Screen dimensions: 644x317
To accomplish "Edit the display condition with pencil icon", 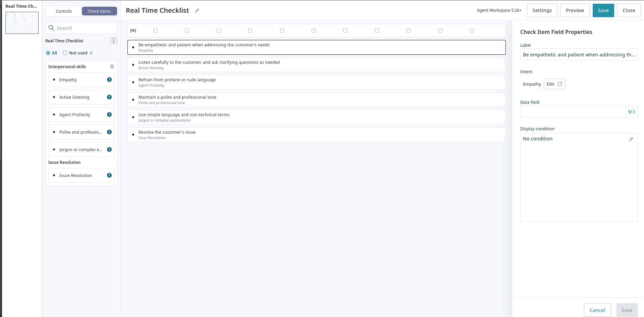I will 631,139.
